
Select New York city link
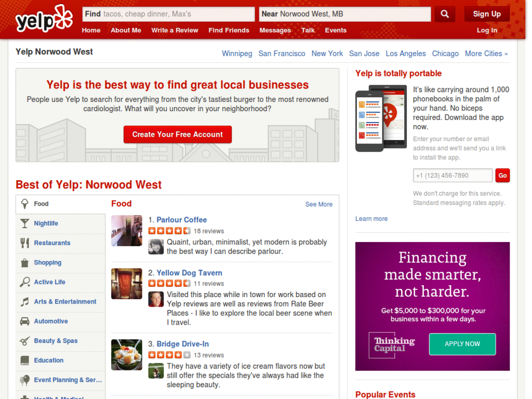click(327, 54)
